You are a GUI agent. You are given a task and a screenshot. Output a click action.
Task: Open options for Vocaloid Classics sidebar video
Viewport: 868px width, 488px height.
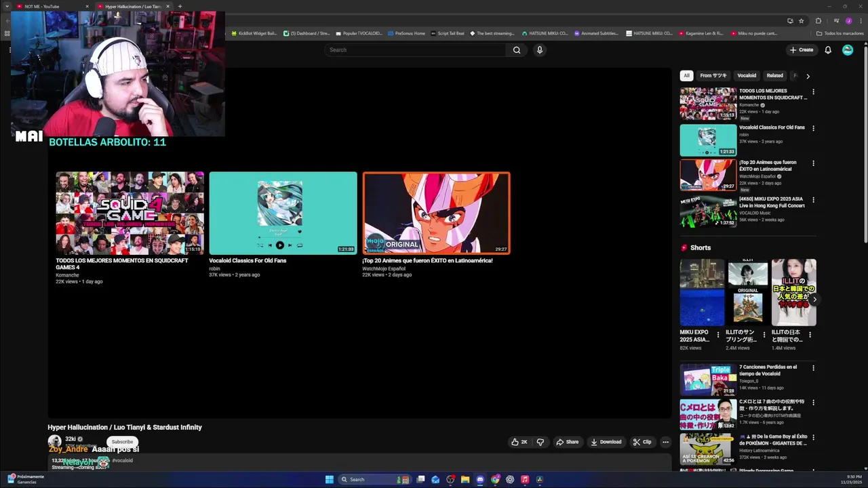[x=813, y=128]
